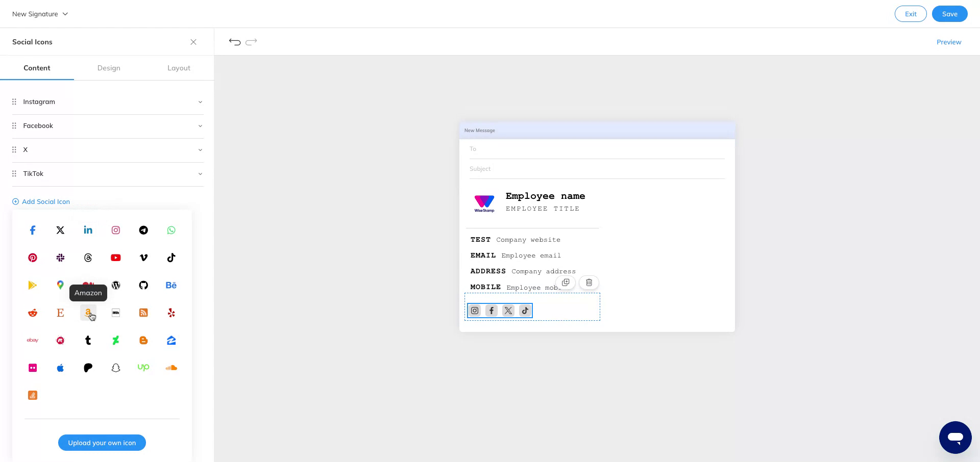Save the signature
This screenshot has height=462, width=980.
point(949,14)
